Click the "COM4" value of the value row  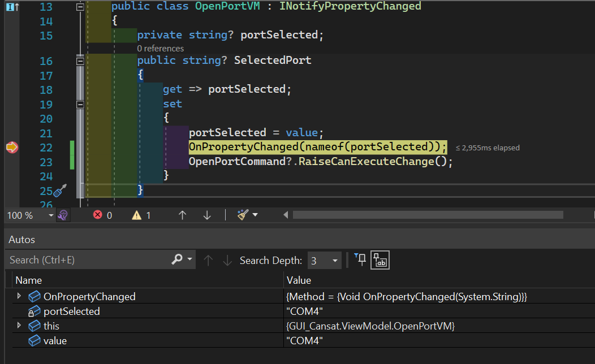point(304,341)
